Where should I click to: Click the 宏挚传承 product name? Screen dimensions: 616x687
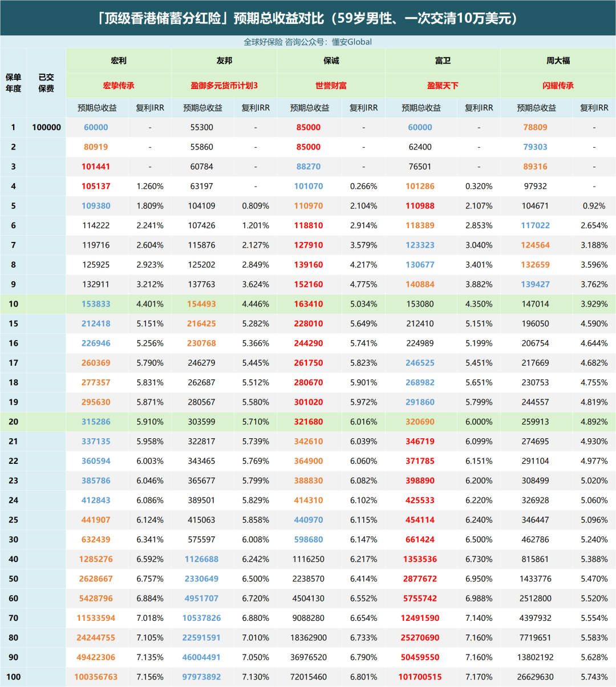[x=119, y=86]
